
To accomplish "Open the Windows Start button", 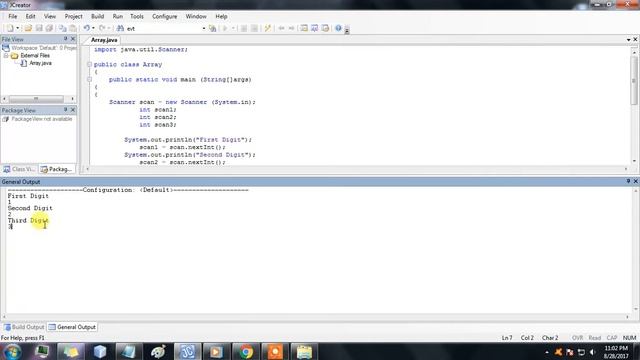I will (x=12, y=351).
